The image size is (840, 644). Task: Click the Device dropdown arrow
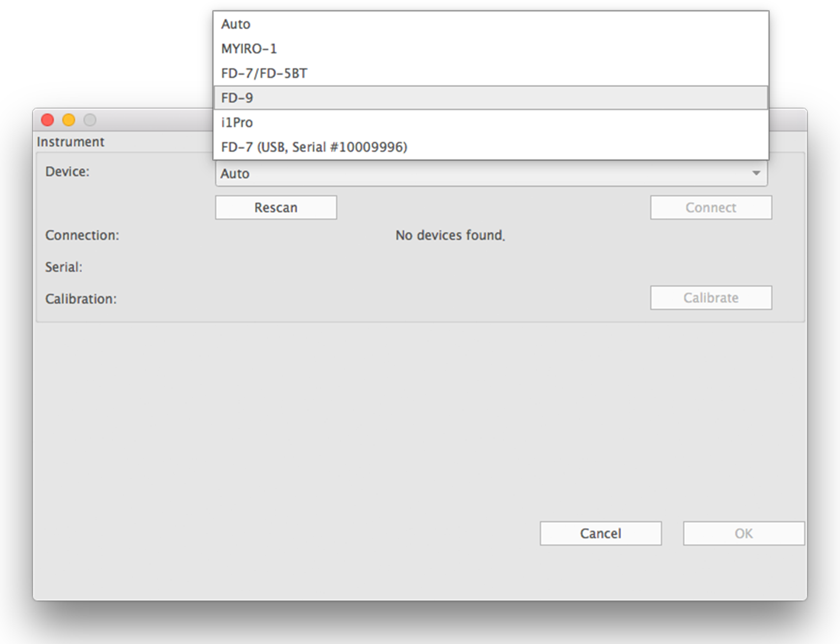coord(756,173)
